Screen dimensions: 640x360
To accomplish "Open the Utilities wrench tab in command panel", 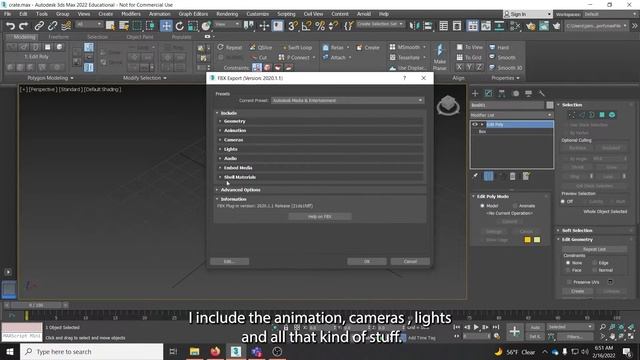I will (542, 93).
